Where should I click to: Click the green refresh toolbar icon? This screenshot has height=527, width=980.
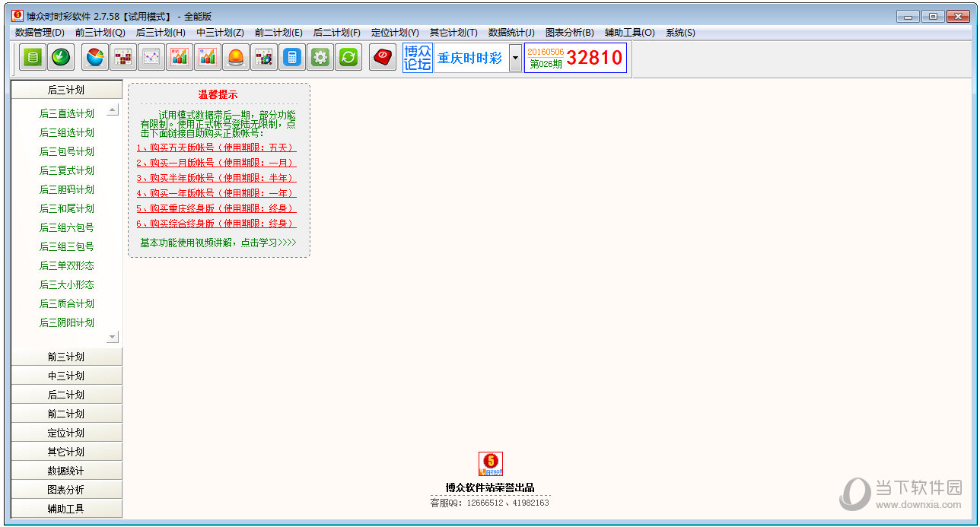(348, 57)
